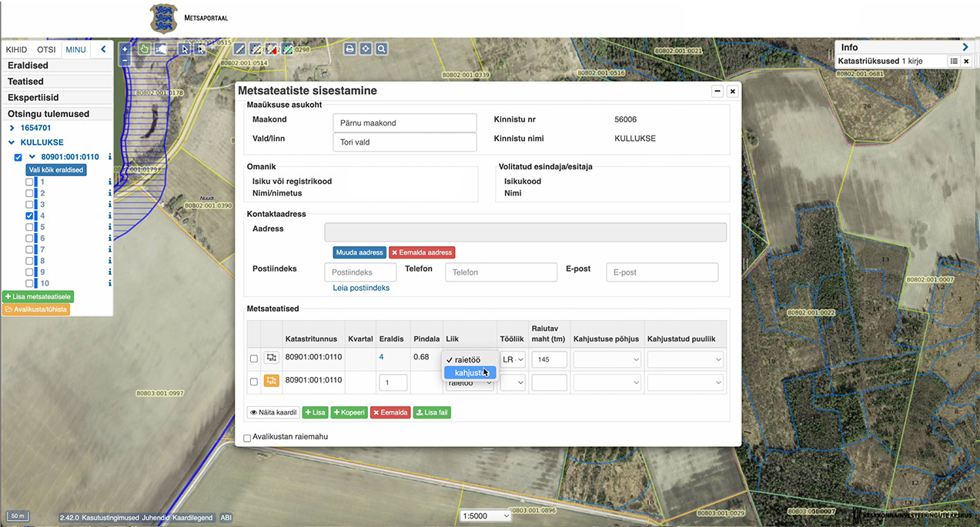
Task: Select the ruler measure line tool
Action: 239,48
